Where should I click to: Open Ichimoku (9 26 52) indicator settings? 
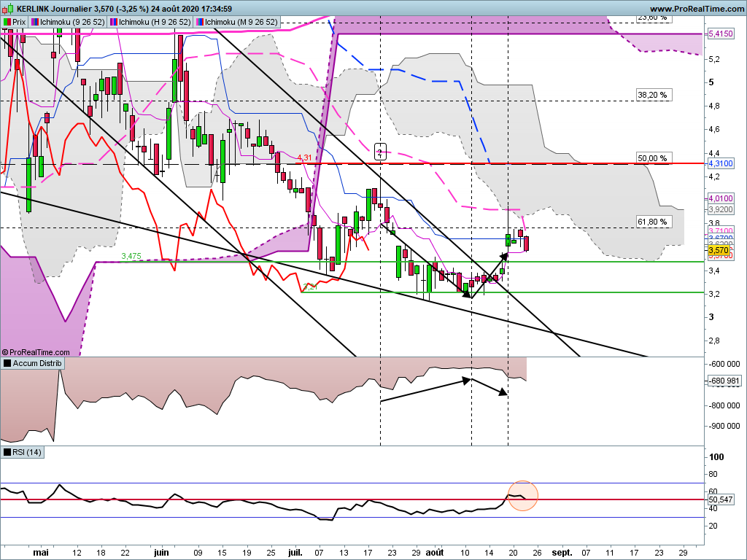pos(68,22)
